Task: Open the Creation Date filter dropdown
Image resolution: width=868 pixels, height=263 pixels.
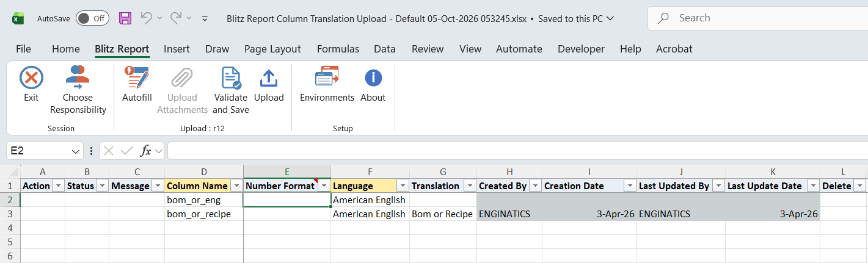Action: [630, 186]
